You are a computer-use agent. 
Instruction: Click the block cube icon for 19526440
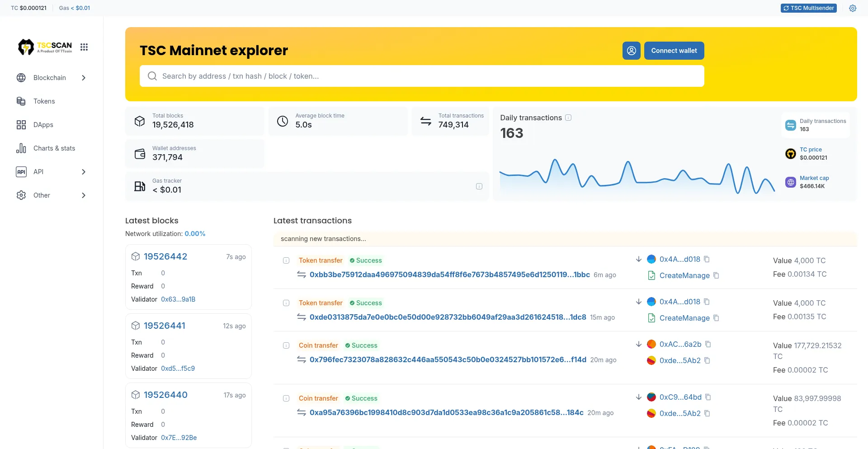pos(136,395)
